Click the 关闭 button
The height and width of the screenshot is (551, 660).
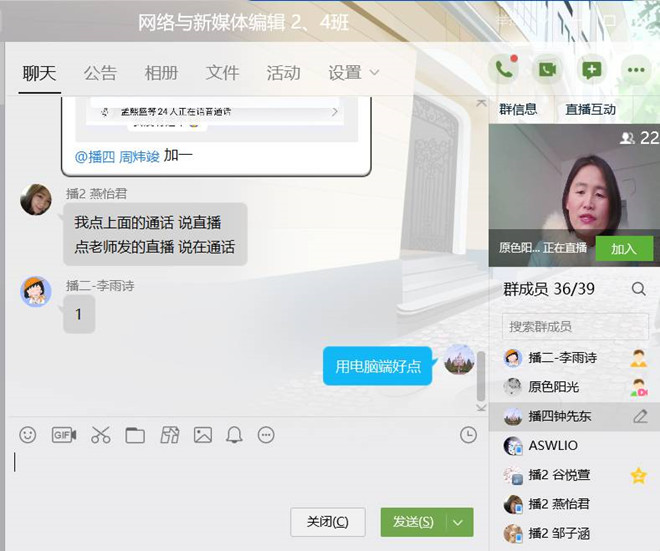coord(327,522)
